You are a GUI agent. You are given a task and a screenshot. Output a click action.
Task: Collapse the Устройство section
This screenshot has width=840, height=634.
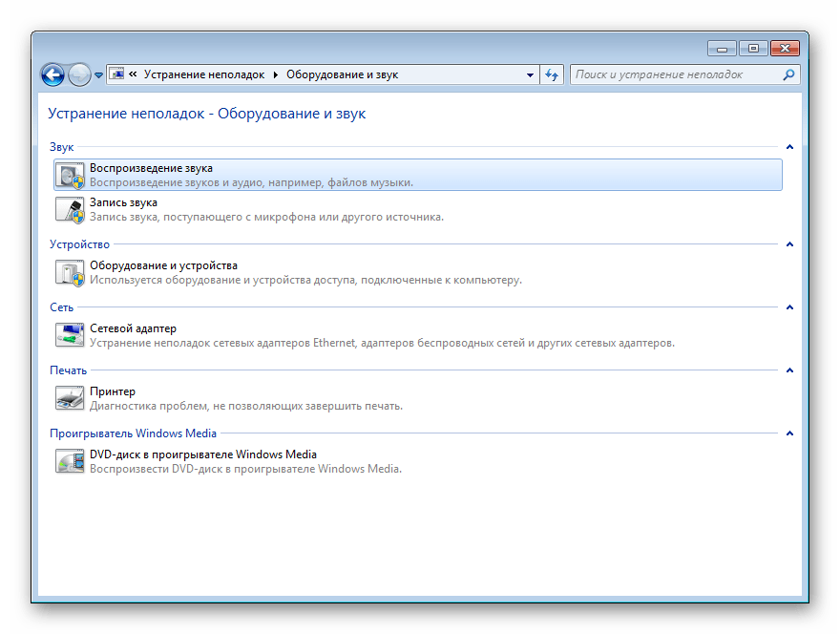(x=789, y=244)
